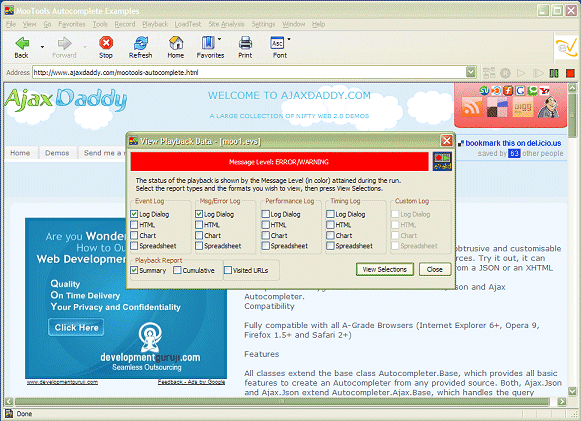This screenshot has height=421, width=581.
Task: Click the grayed Forward arrow icon
Action: 64,43
